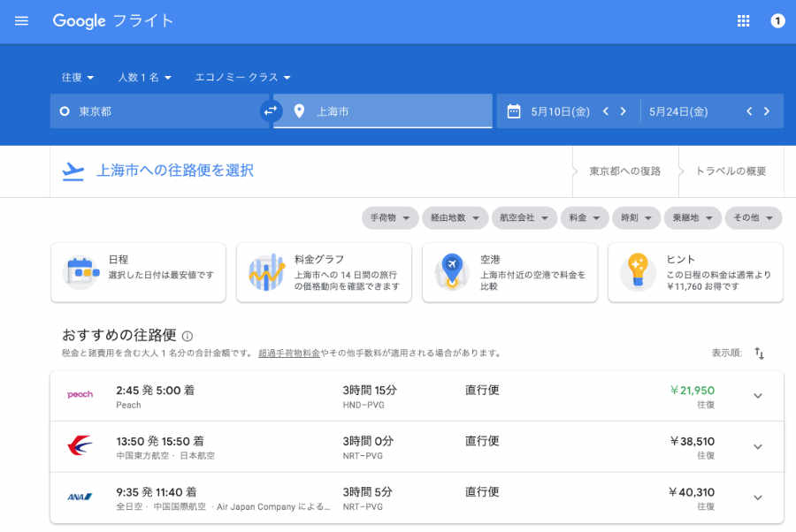Screen dimensions: 796x532
Task: Open the 乗継地 filter dropdown
Action: pyautogui.click(x=693, y=217)
